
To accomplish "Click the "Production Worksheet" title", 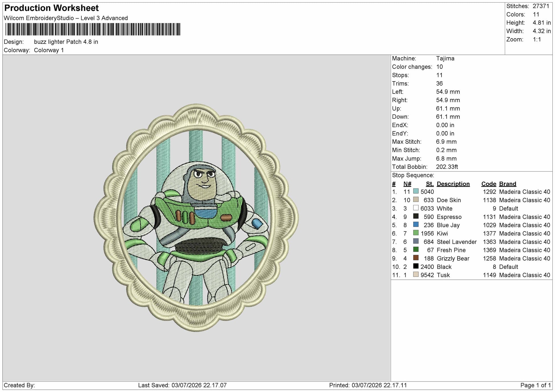I will tap(52, 8).
